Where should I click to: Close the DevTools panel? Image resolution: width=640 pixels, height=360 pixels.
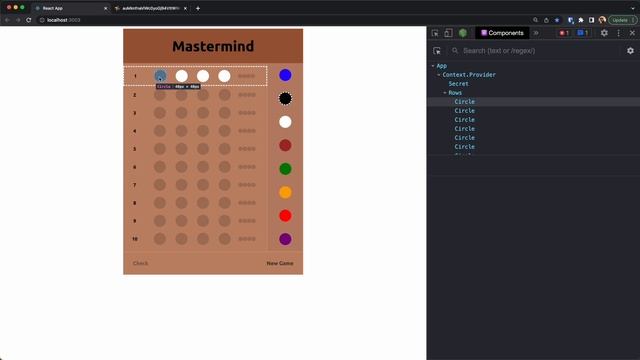(632, 33)
